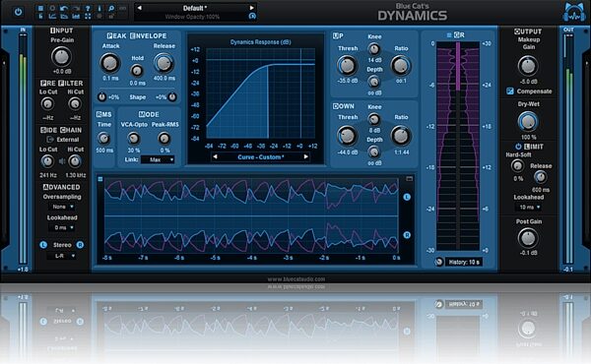591x364 pixels.
Task: Click the Dry-Wet knob
Action: point(528,122)
